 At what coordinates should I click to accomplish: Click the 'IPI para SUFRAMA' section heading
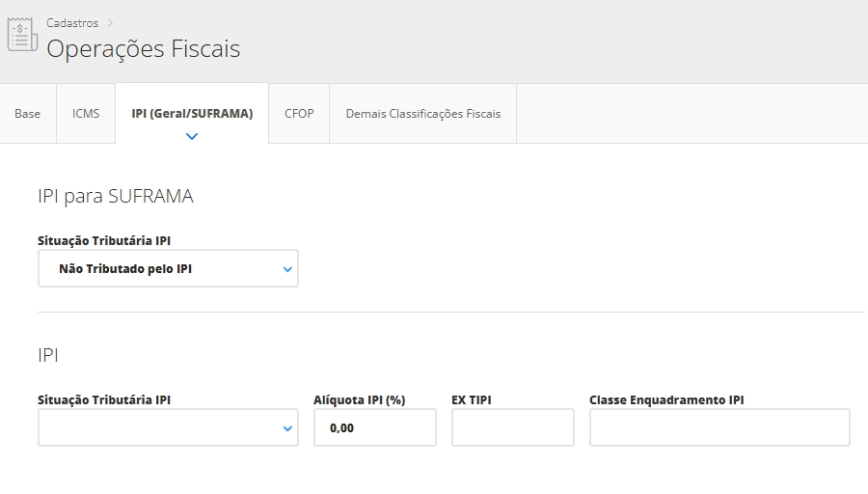(115, 197)
